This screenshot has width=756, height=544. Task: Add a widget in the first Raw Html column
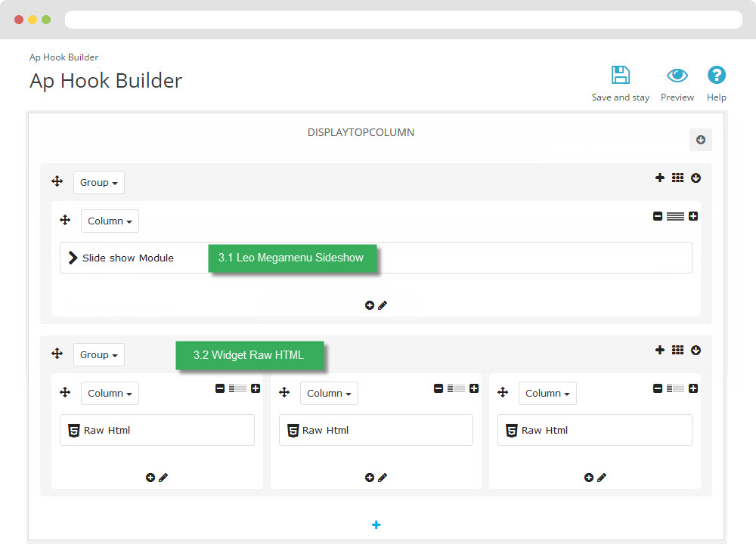pos(150,478)
